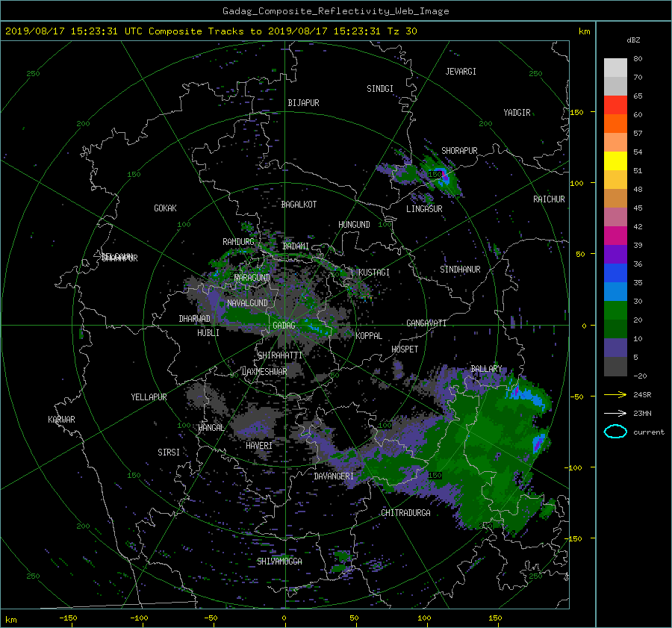This screenshot has width=672, height=628.
Task: Click the SHIVAMOGGA city label
Action: click(279, 562)
